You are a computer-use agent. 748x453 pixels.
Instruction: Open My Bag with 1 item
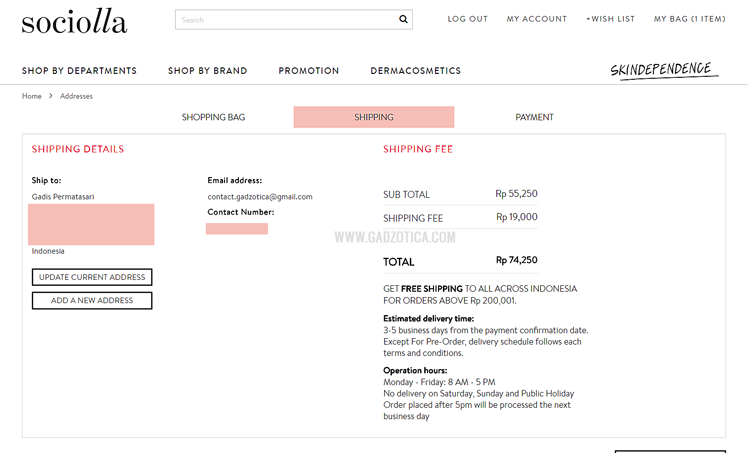click(689, 19)
